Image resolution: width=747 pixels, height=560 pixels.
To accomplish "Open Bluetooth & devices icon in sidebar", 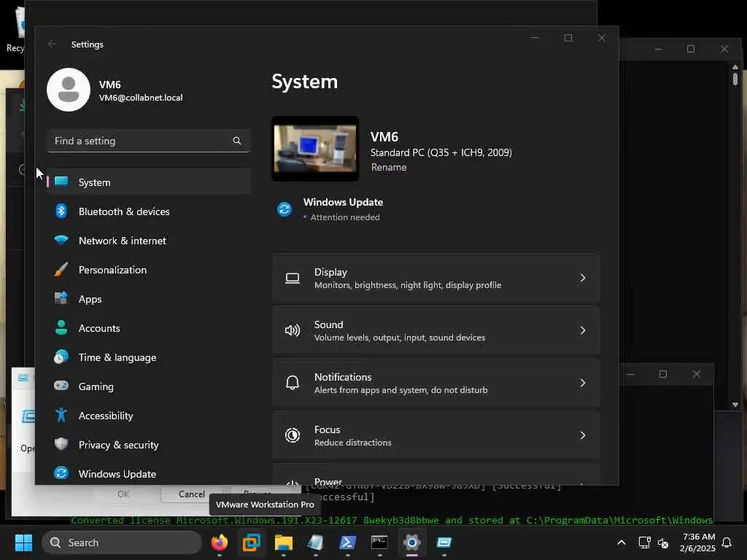I will click(x=61, y=211).
